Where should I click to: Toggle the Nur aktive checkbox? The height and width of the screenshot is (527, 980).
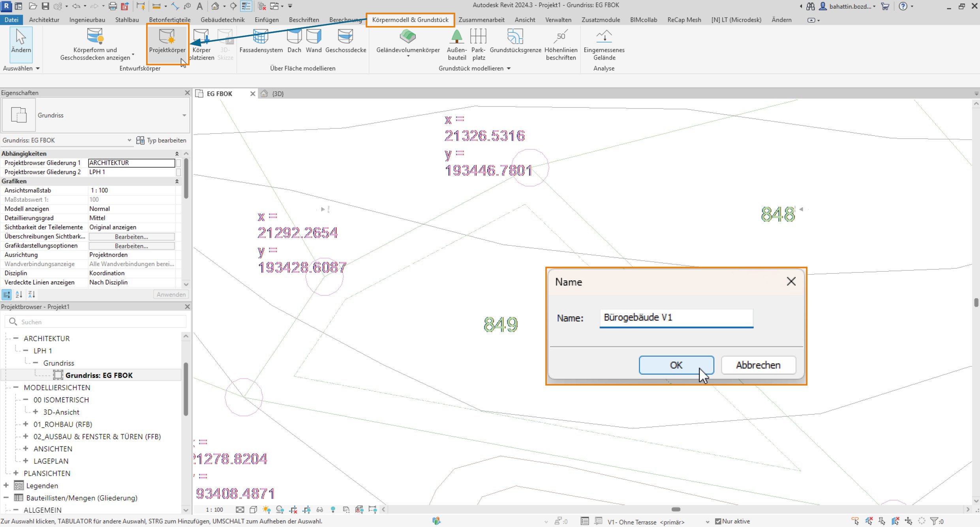(x=718, y=521)
